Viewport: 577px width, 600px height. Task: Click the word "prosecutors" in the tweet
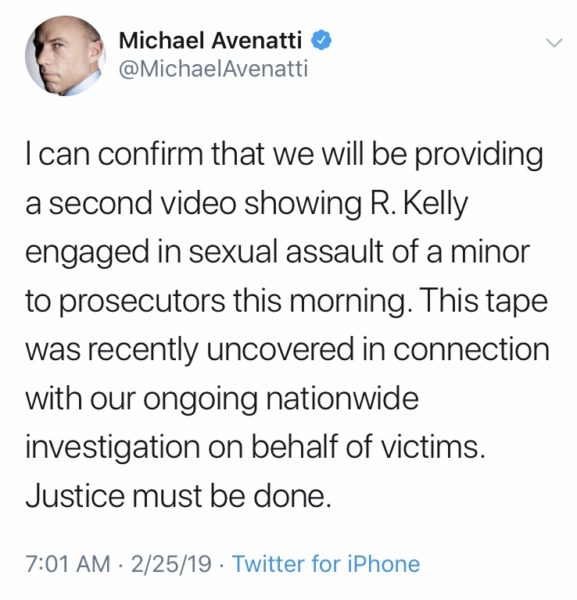coord(142,302)
